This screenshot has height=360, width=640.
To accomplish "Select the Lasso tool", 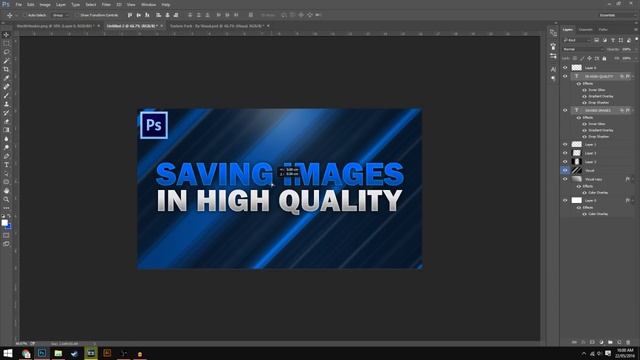I will (x=6, y=52).
